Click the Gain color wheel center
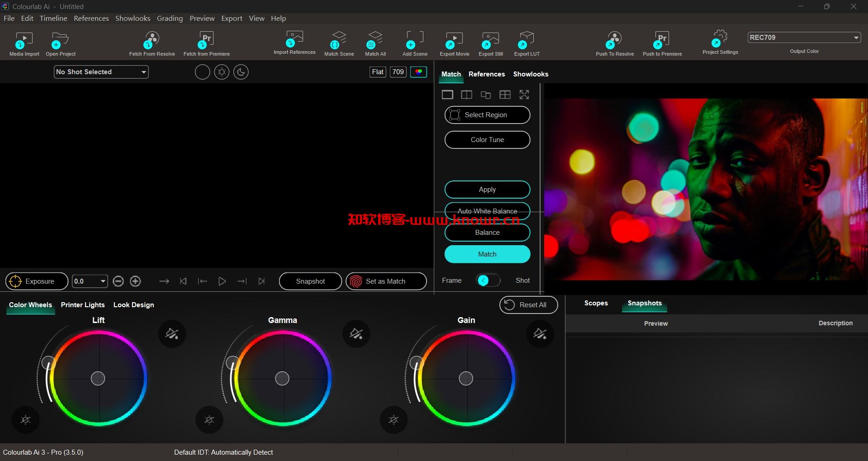This screenshot has width=868, height=461. (x=466, y=378)
